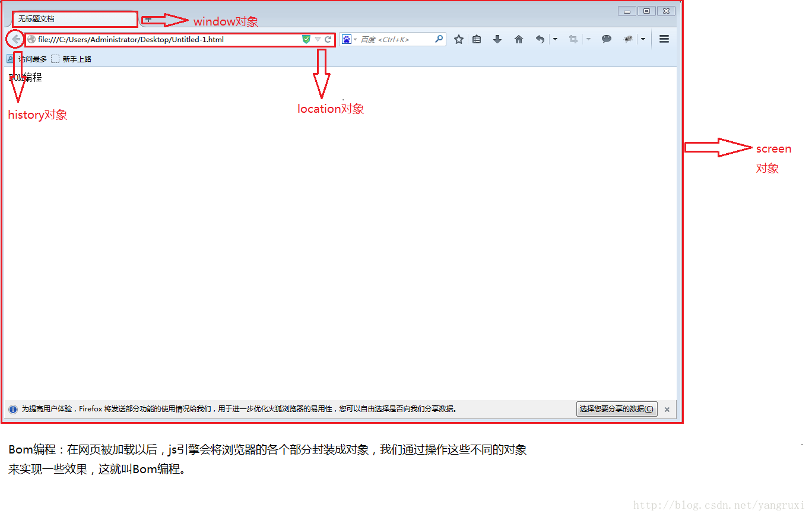Screen dimensions: 812x517
Task: Select the 无标题文档 tab
Action: (x=75, y=19)
